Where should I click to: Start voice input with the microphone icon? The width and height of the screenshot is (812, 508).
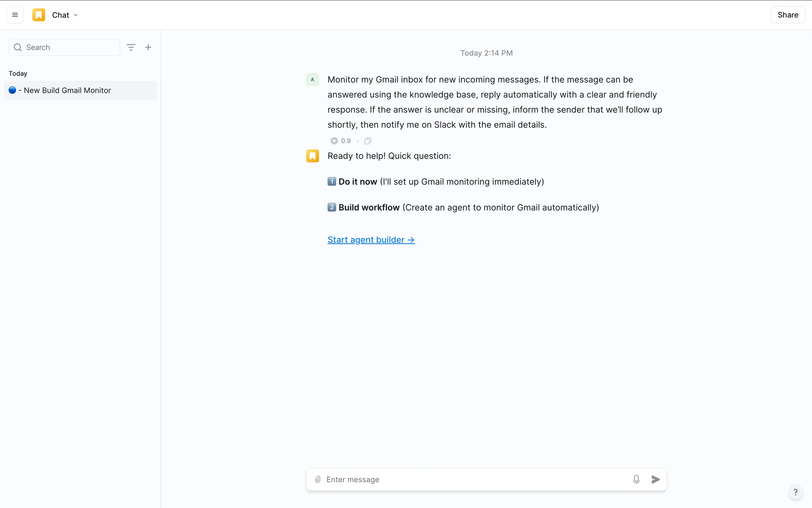[x=636, y=479]
